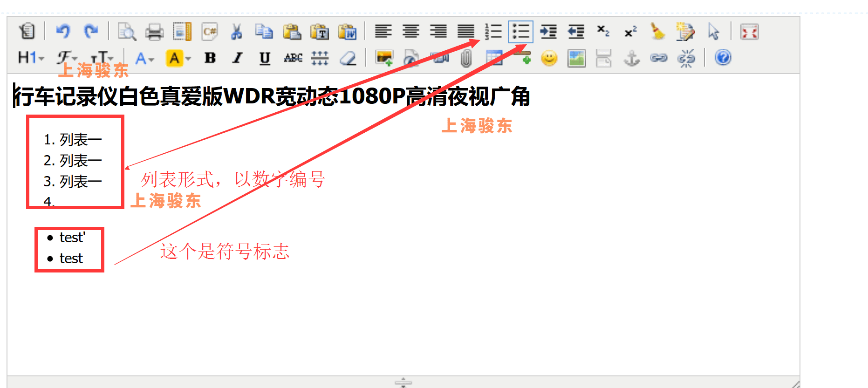Toggle the bulleted list button
The image size is (868, 388).
[x=521, y=32]
